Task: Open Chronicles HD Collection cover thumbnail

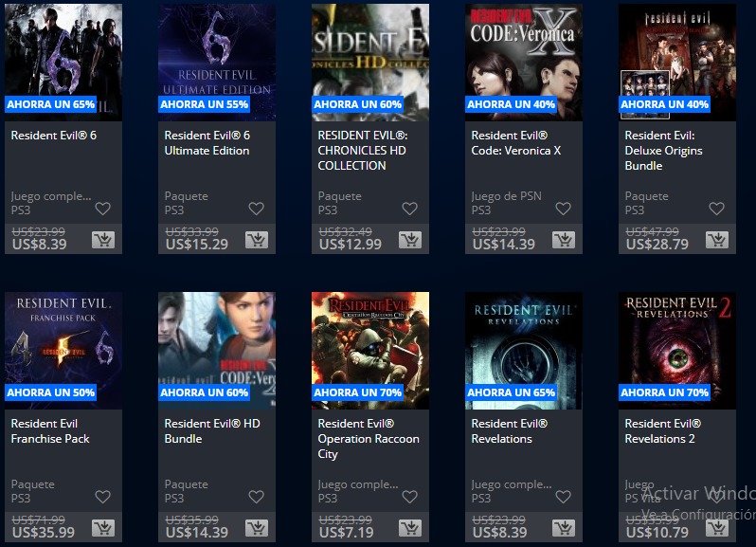Action: tap(370, 63)
